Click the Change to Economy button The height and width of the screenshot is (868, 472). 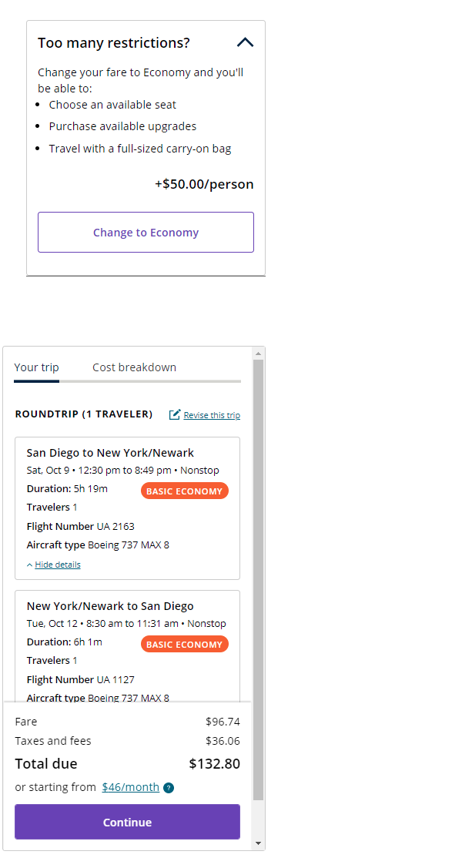point(146,233)
